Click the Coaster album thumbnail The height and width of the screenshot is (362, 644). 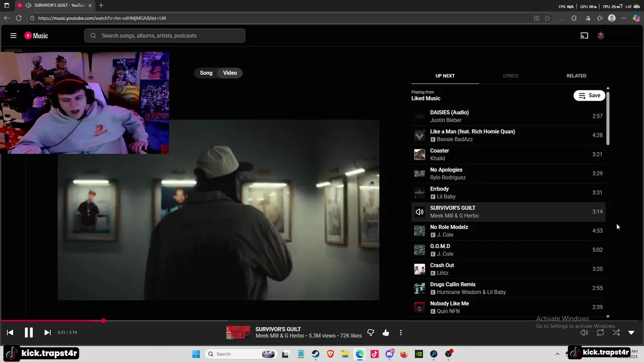[x=420, y=154]
